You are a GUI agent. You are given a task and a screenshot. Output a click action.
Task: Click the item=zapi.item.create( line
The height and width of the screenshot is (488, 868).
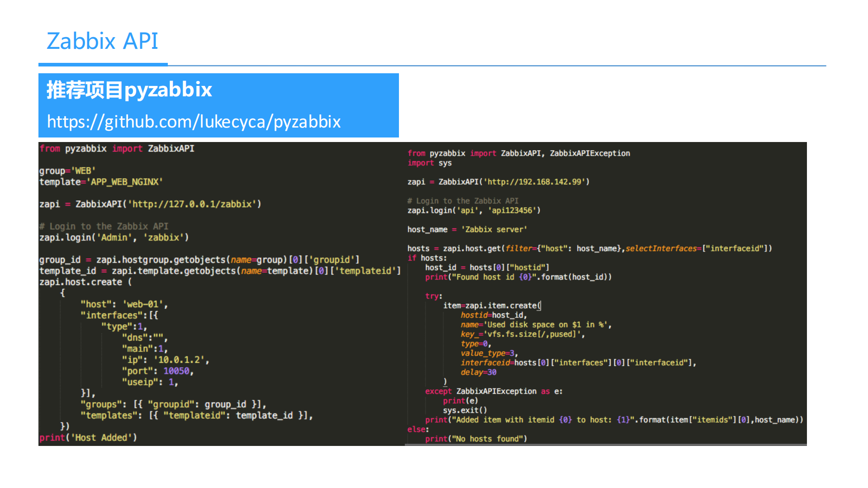pos(492,306)
